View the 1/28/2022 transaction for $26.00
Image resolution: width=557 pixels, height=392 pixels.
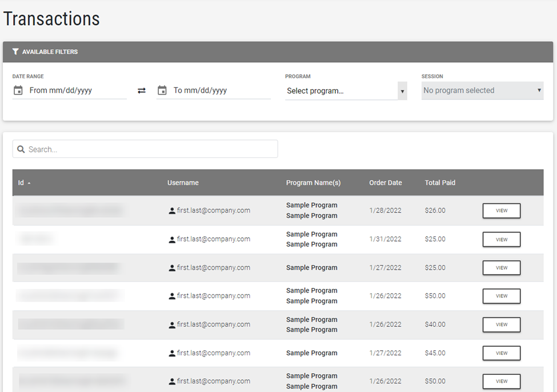tap(501, 211)
